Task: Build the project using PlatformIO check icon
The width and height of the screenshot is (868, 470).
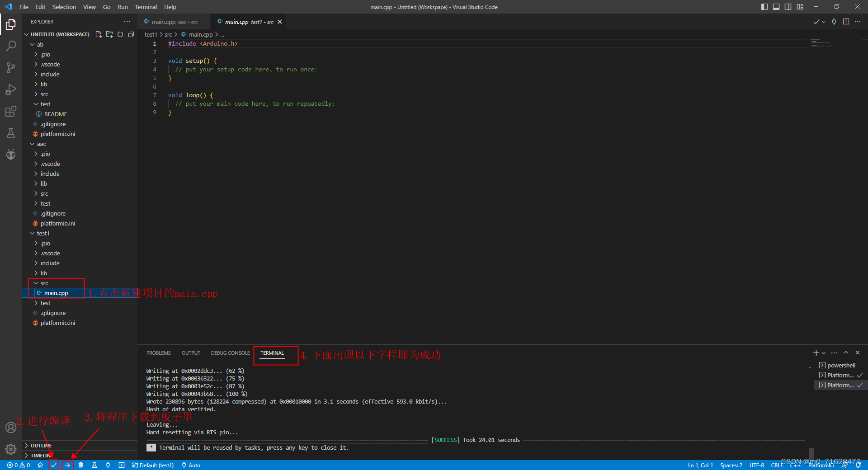Action: click(53, 465)
